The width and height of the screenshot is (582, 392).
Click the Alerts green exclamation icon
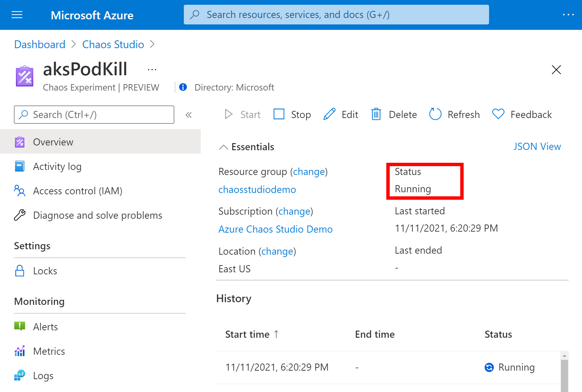[20, 326]
